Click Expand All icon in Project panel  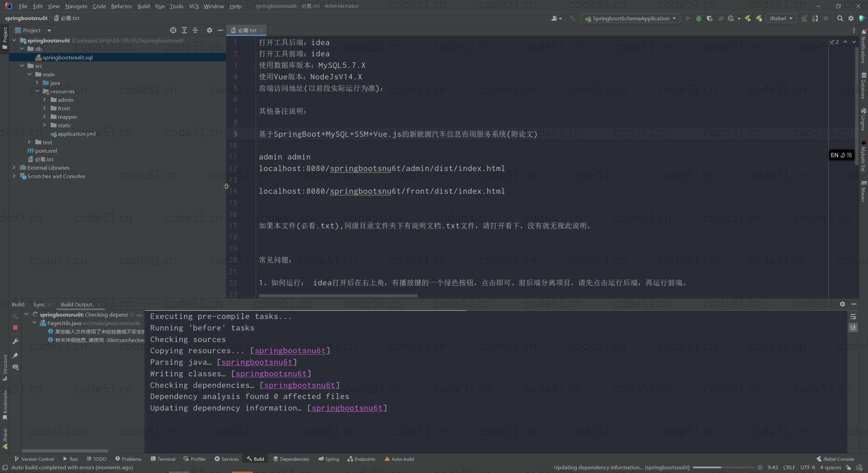click(184, 30)
